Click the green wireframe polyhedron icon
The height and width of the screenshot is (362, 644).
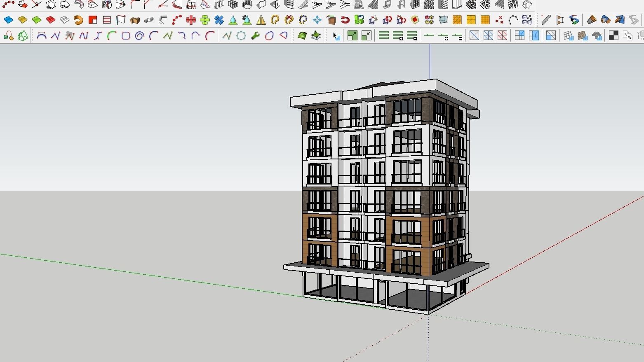[x=23, y=36]
